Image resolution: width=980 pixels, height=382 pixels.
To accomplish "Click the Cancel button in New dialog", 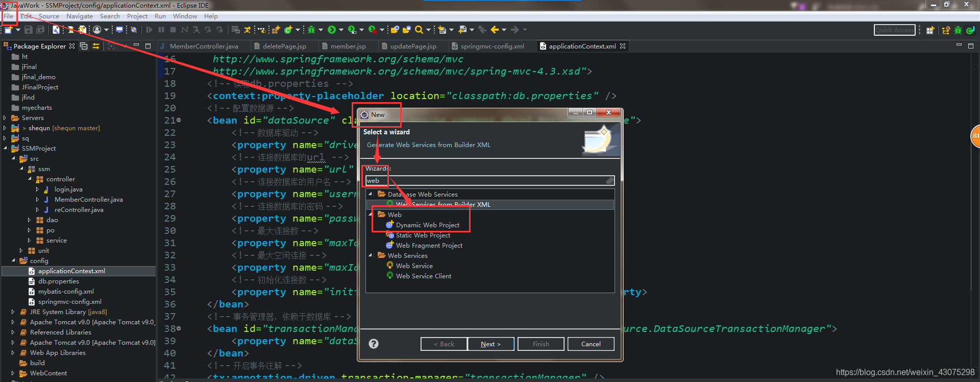I will [591, 344].
